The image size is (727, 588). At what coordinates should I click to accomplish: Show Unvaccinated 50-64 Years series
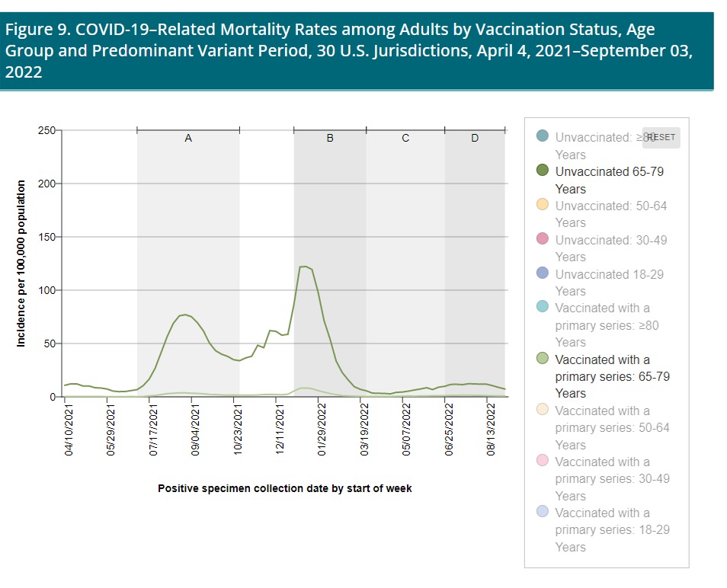pos(542,205)
